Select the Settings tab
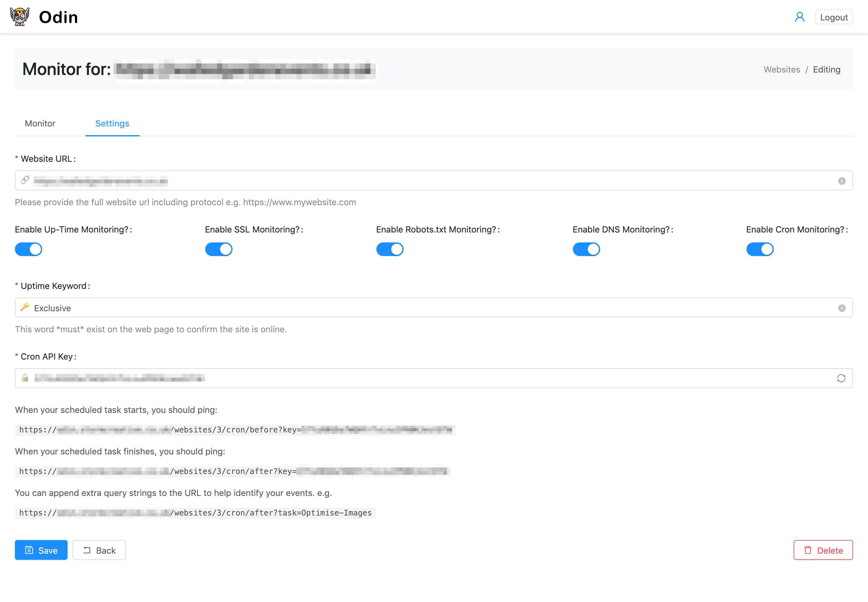 pyautogui.click(x=112, y=123)
